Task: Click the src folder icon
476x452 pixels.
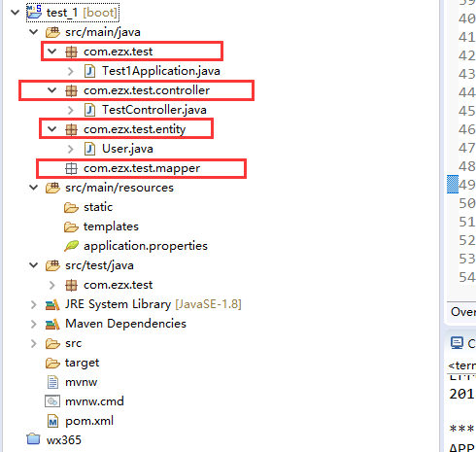Action: (52, 343)
